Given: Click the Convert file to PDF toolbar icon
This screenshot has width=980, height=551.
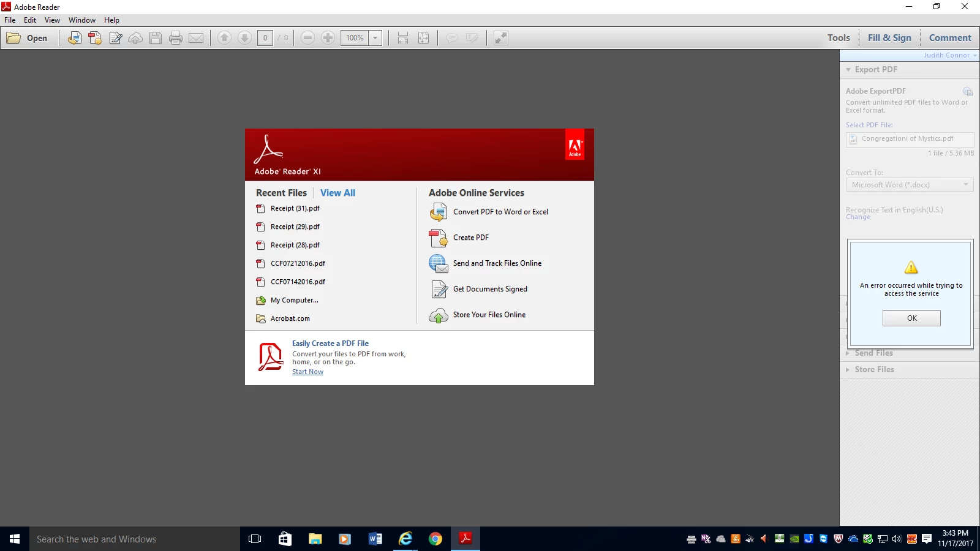Looking at the screenshot, I should [x=75, y=38].
